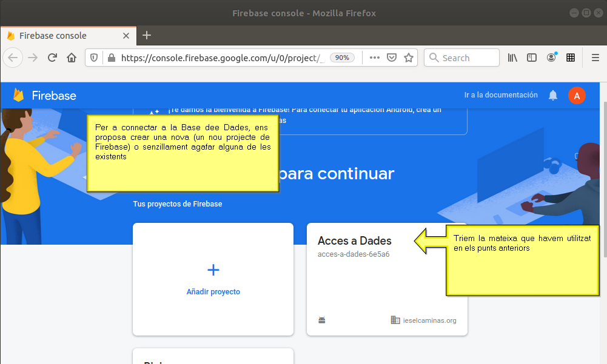Image resolution: width=607 pixels, height=364 pixels.
Task: Save page to Pocket
Action: (392, 58)
